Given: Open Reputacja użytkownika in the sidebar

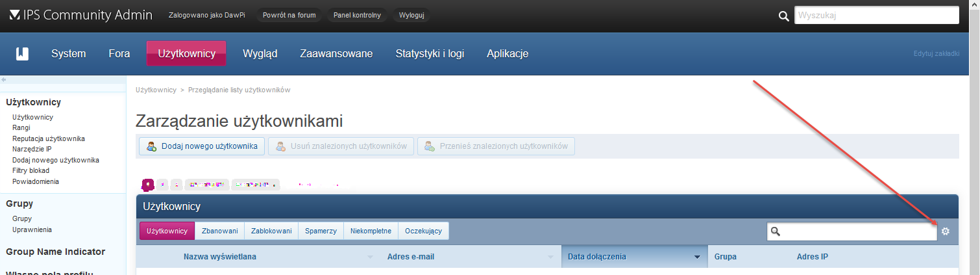Looking at the screenshot, I should (49, 138).
